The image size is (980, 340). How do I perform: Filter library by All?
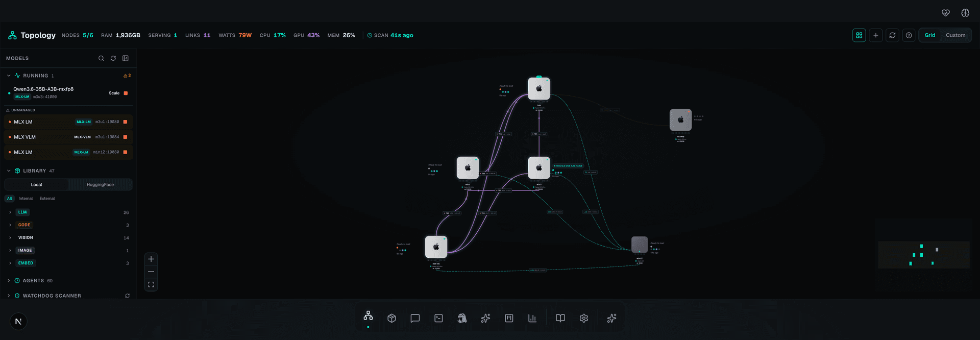tap(9, 199)
